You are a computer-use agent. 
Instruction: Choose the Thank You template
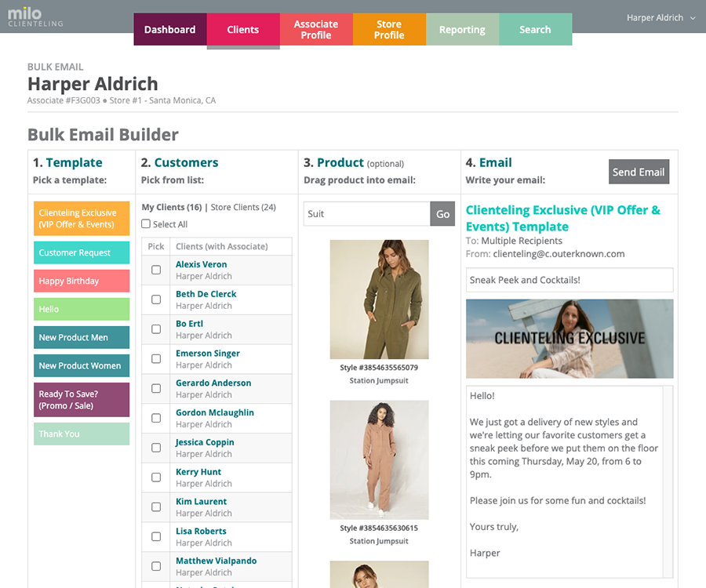[x=82, y=434]
